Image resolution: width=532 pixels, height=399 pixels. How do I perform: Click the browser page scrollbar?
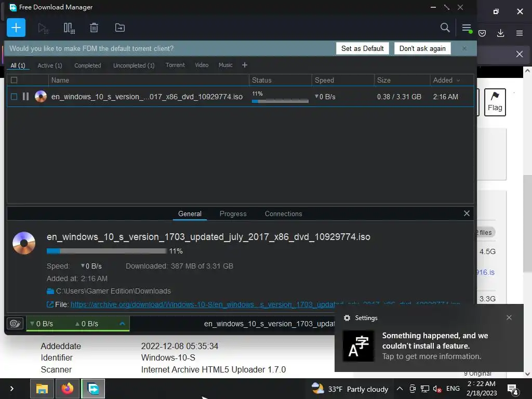[527, 222]
